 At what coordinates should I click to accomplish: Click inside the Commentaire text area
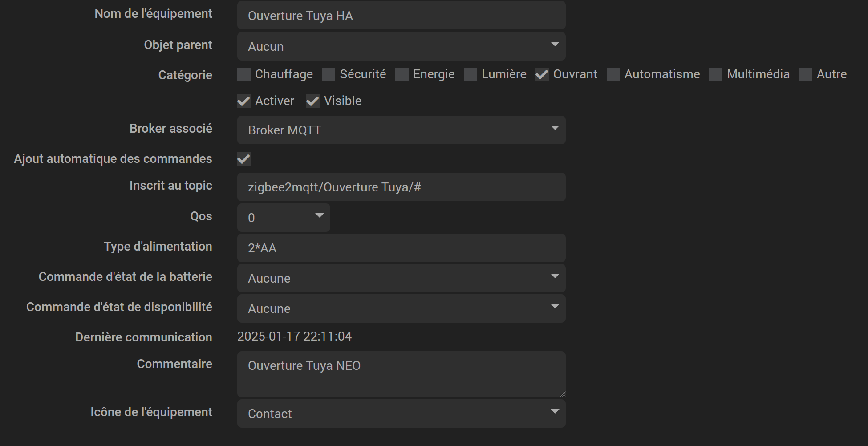coord(401,374)
